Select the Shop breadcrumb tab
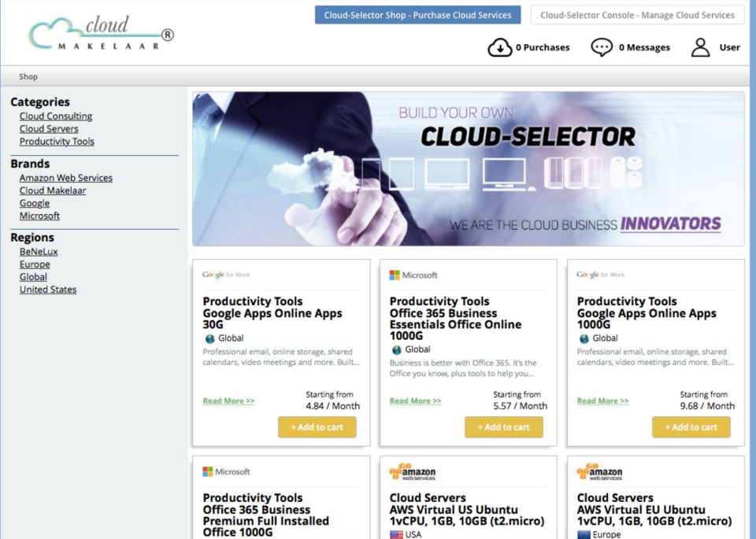 click(x=28, y=76)
